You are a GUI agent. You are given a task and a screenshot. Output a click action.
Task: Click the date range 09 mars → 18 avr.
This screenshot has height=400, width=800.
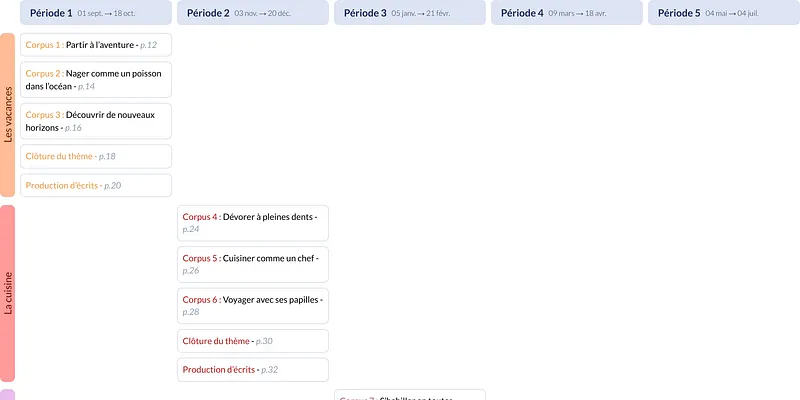click(577, 13)
